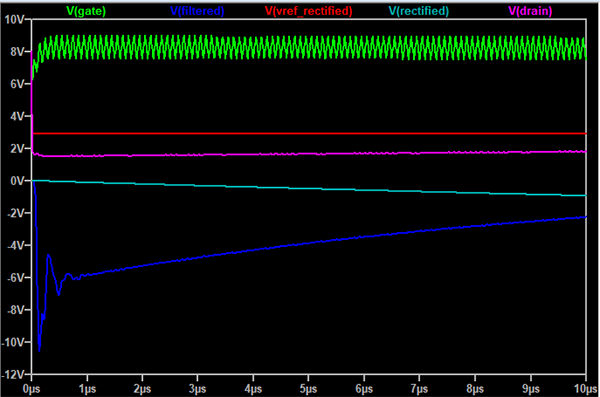Click the V(vref_rectified) label

click(308, 11)
